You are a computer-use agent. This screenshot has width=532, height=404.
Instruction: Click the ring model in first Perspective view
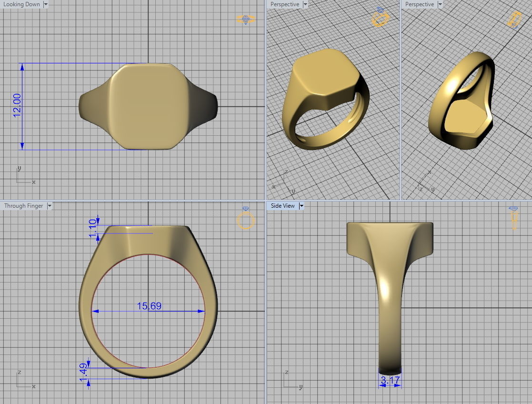(326, 99)
